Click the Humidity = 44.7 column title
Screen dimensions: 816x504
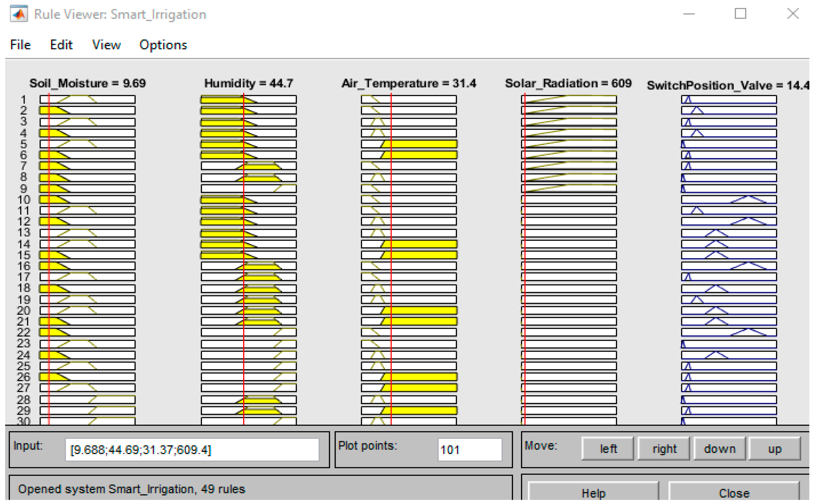[249, 83]
